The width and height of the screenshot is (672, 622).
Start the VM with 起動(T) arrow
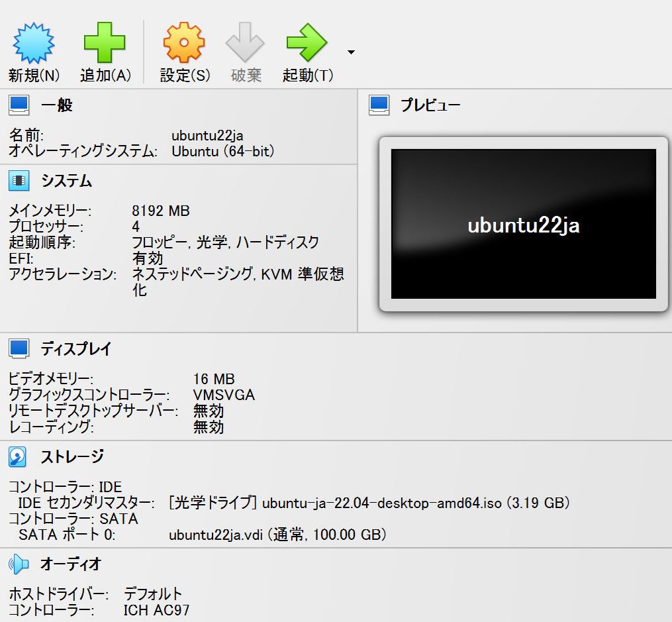[x=307, y=42]
